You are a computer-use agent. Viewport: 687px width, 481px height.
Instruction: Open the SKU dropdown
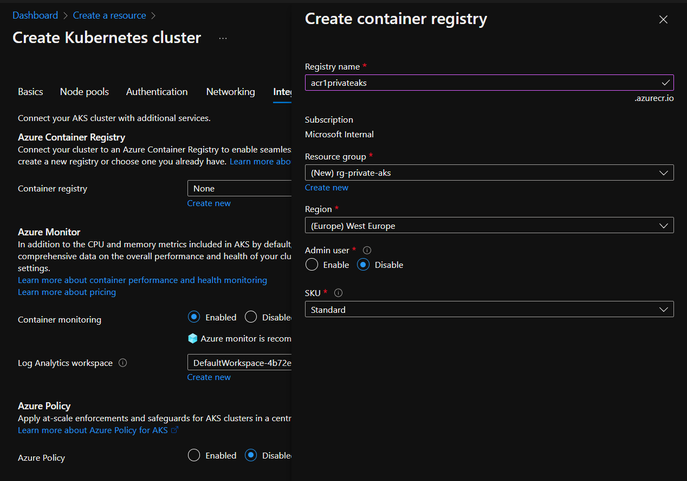coord(489,309)
